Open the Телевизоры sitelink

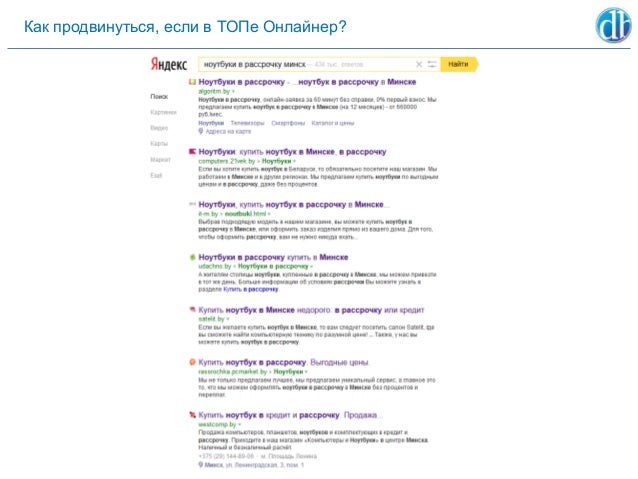(247, 123)
